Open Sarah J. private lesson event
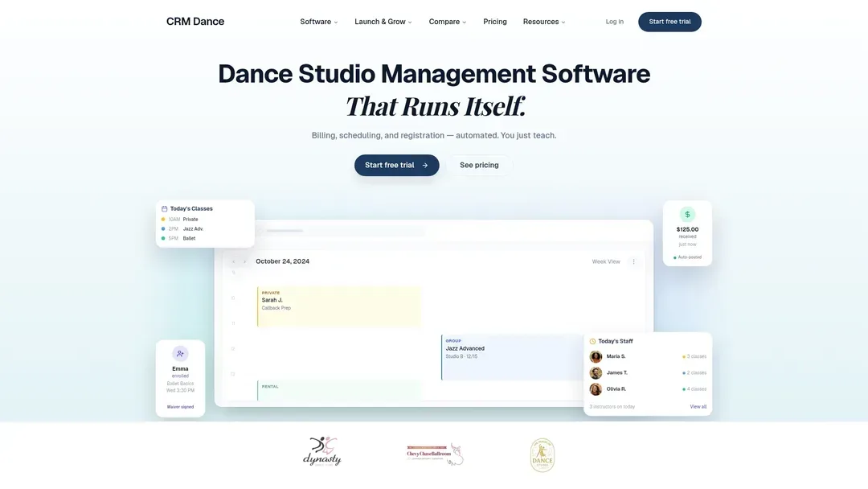 (339, 306)
